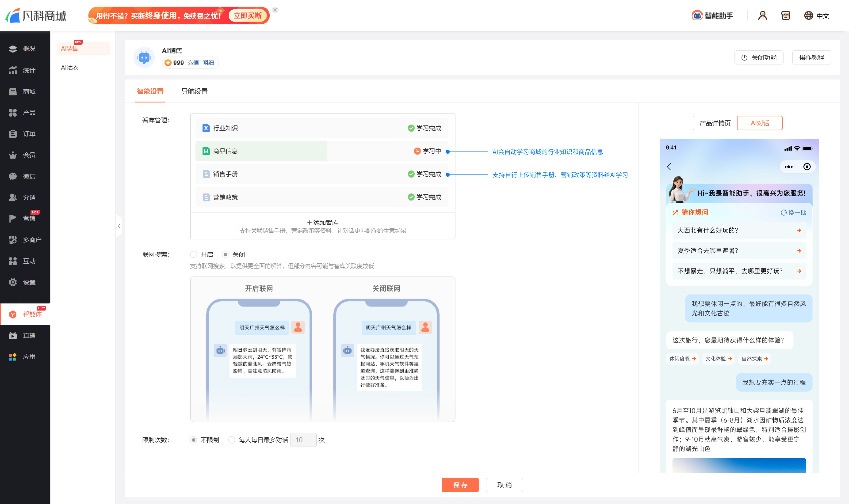Choose the 每人每日最多对话 limit radio
Screen dimensions: 849x504
[x=232, y=440]
